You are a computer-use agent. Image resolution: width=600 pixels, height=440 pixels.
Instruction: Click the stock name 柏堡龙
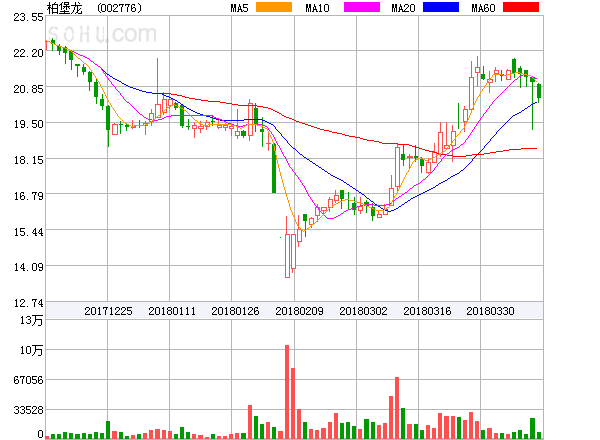click(65, 8)
